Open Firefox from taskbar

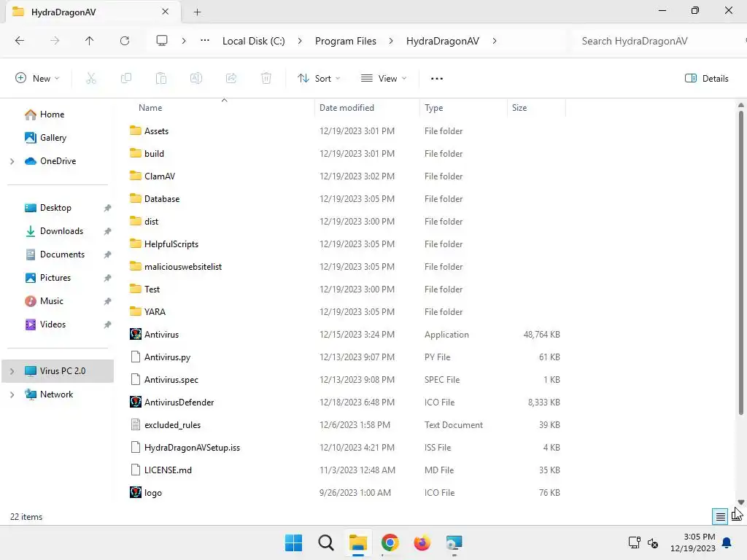pos(422,542)
